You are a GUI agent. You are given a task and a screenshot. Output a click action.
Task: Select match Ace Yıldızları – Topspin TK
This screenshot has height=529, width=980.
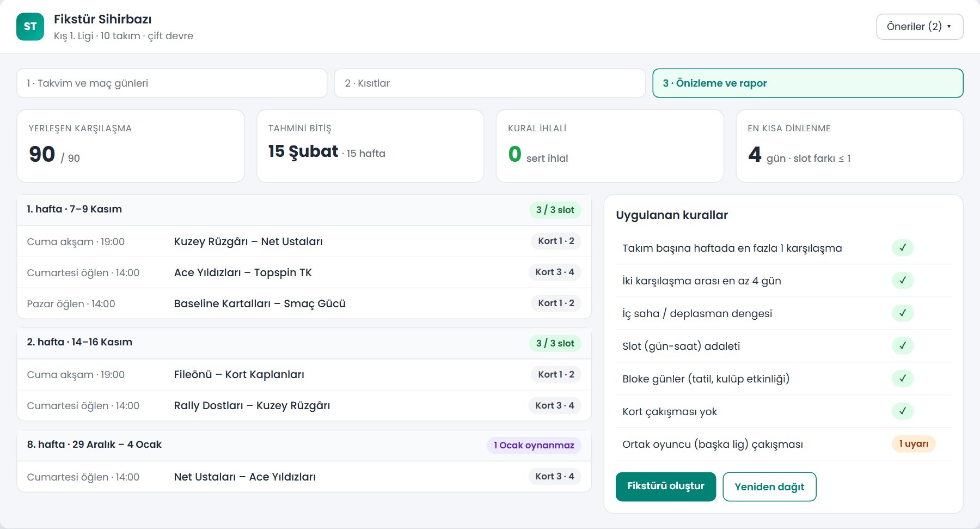coord(243,272)
